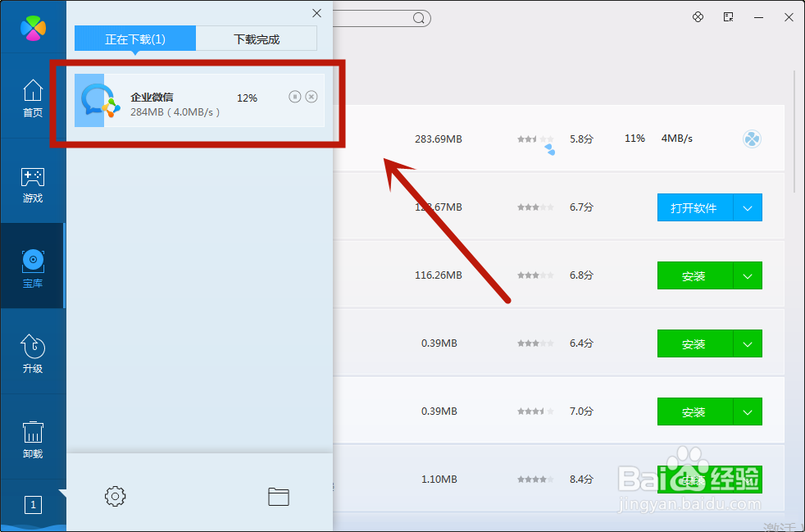Image resolution: width=805 pixels, height=532 pixels.
Task: Click the 11% progress in software list
Action: [x=634, y=139]
